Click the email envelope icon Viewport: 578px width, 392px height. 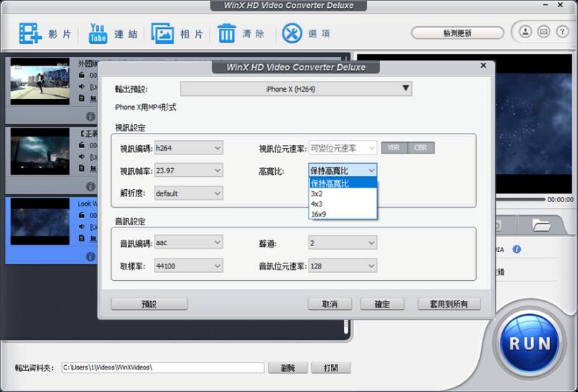point(544,32)
